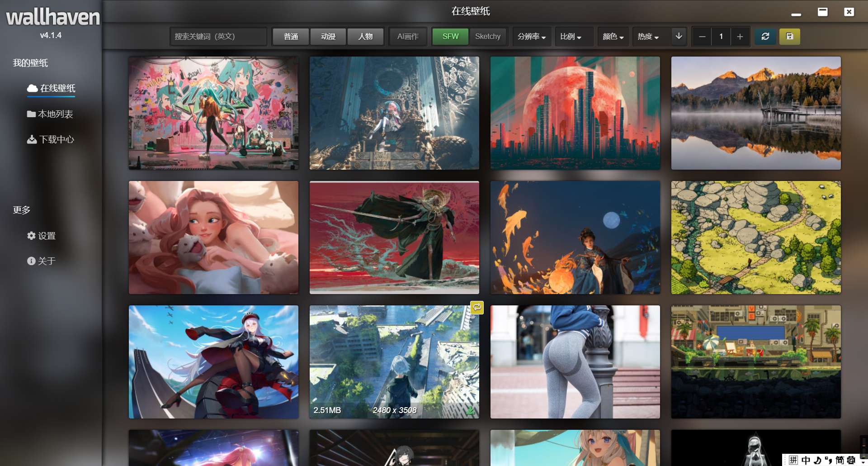Increase page number with plus button

(x=740, y=36)
